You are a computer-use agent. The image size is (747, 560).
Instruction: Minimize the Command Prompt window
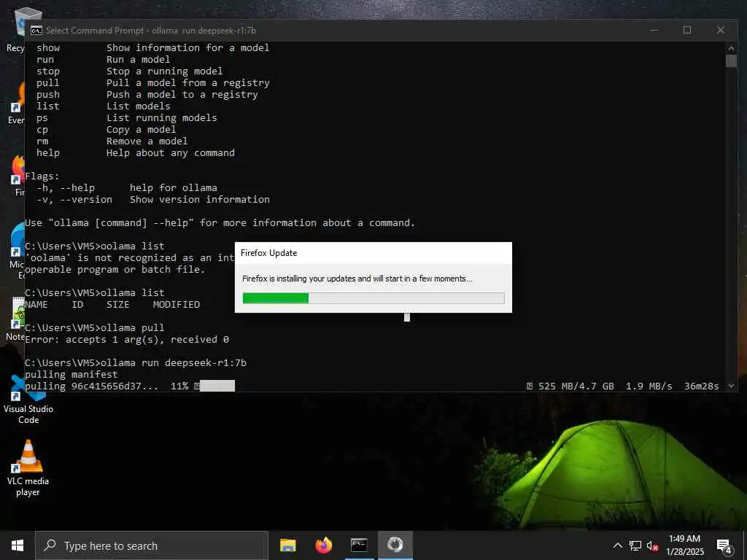click(654, 30)
